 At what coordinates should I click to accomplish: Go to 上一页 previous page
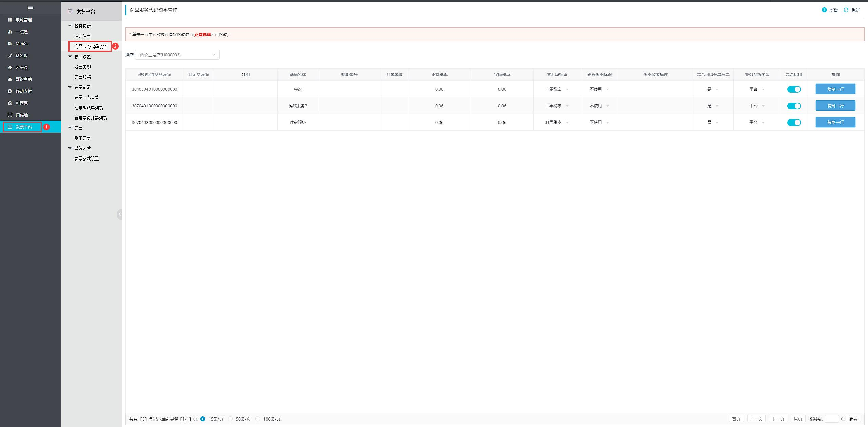pos(756,419)
